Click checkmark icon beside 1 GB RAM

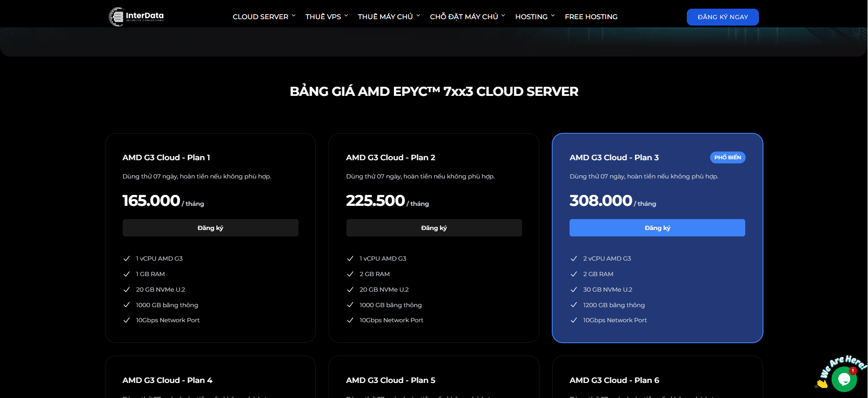click(127, 274)
